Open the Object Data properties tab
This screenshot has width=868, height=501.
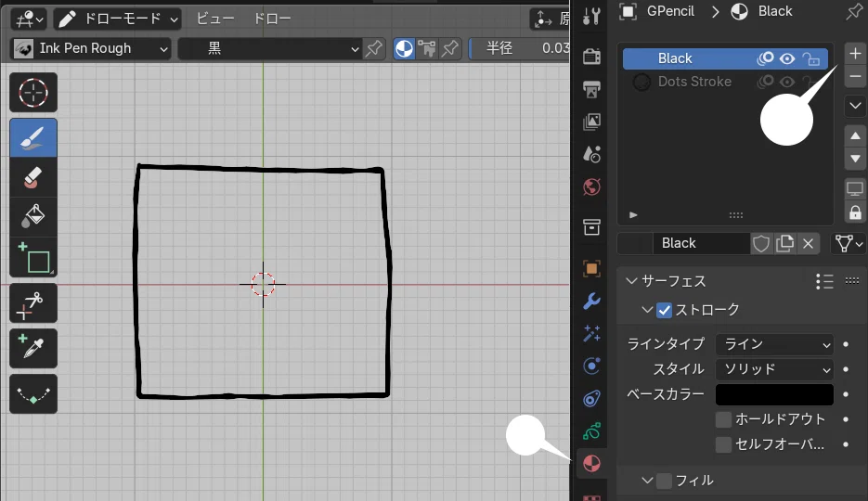click(591, 431)
